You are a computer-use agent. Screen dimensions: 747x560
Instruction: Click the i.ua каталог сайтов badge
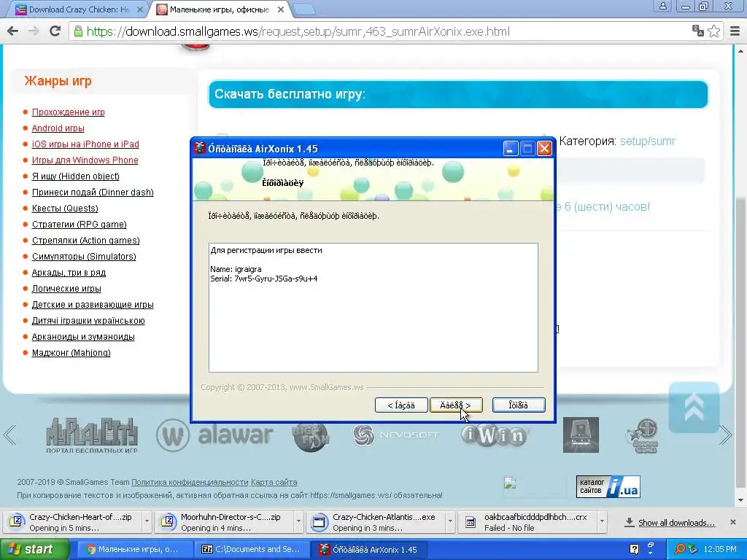pos(608,486)
